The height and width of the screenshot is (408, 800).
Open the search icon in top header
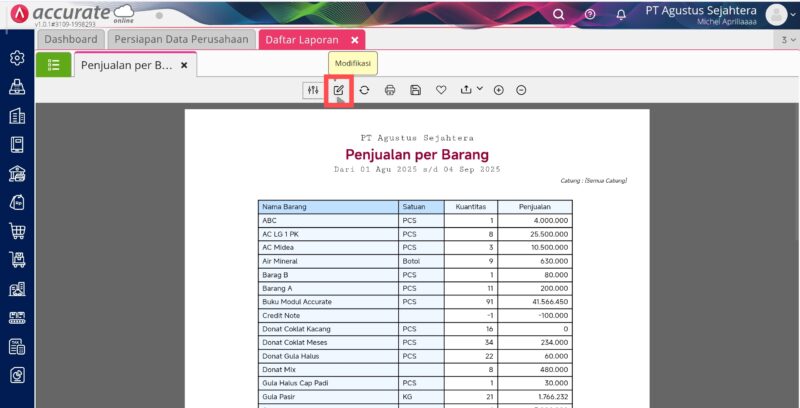tap(559, 14)
